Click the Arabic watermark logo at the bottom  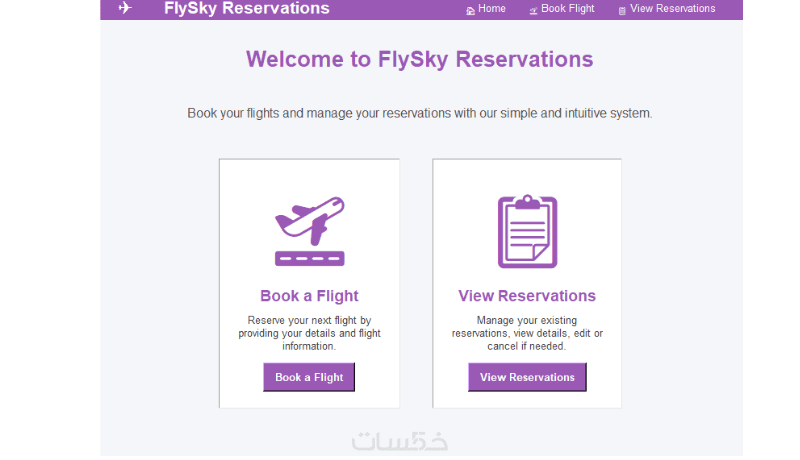400,442
